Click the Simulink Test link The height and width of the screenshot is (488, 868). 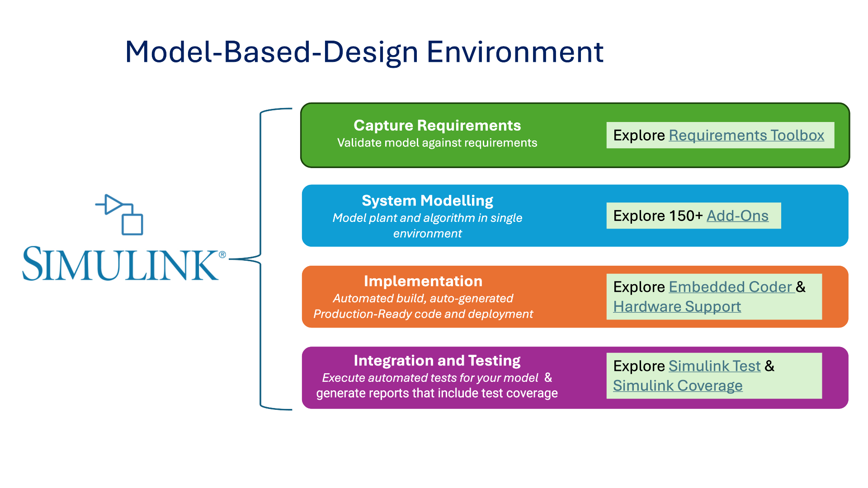[714, 366]
